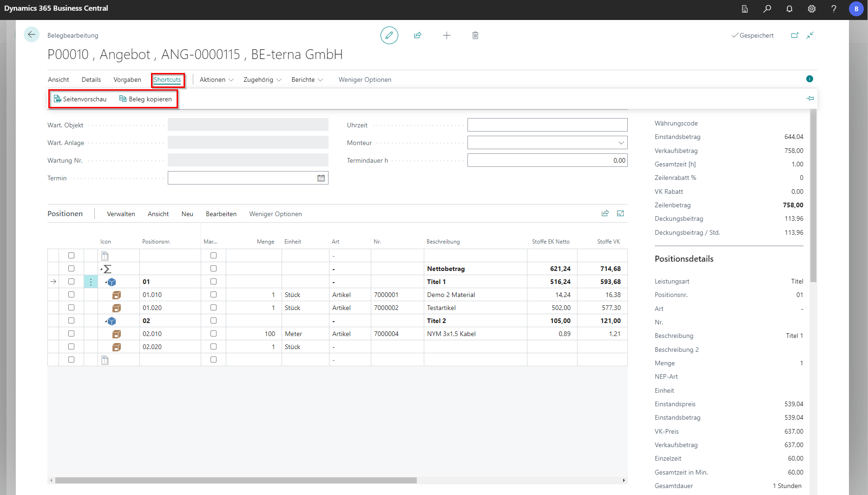Open the notifications bell icon
This screenshot has width=868, height=495.
[x=789, y=9]
